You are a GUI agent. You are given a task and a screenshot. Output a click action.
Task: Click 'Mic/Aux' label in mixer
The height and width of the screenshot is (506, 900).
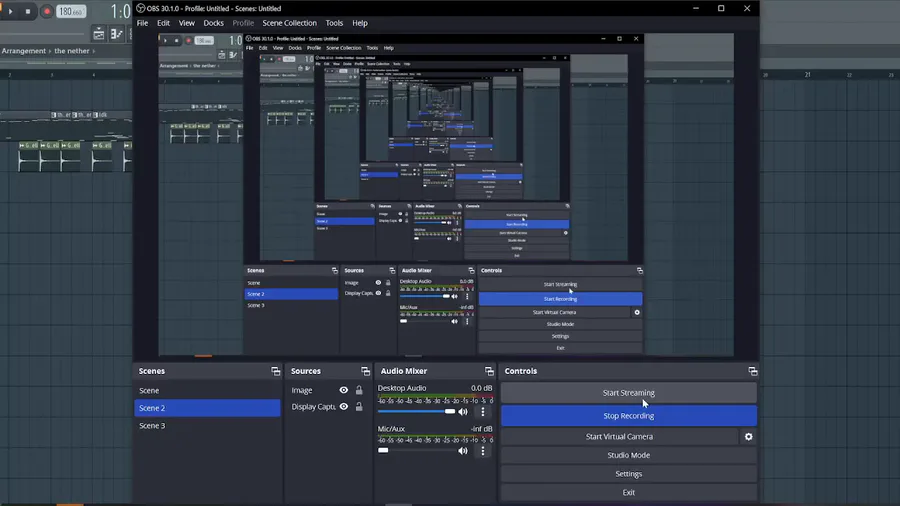[x=391, y=429]
